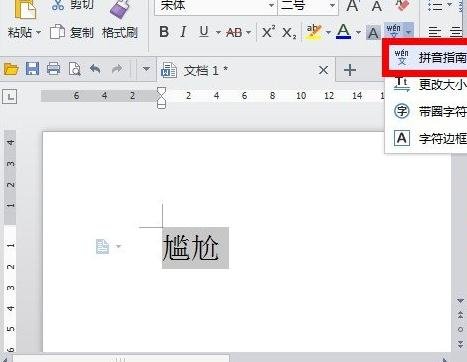
Task: Toggle Italic formatting
Action: (x=183, y=32)
